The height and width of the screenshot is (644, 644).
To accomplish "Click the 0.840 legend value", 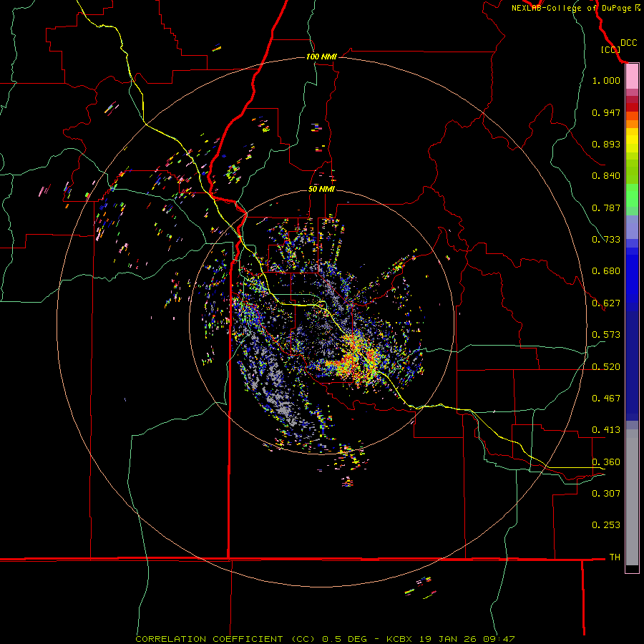I will tap(606, 176).
